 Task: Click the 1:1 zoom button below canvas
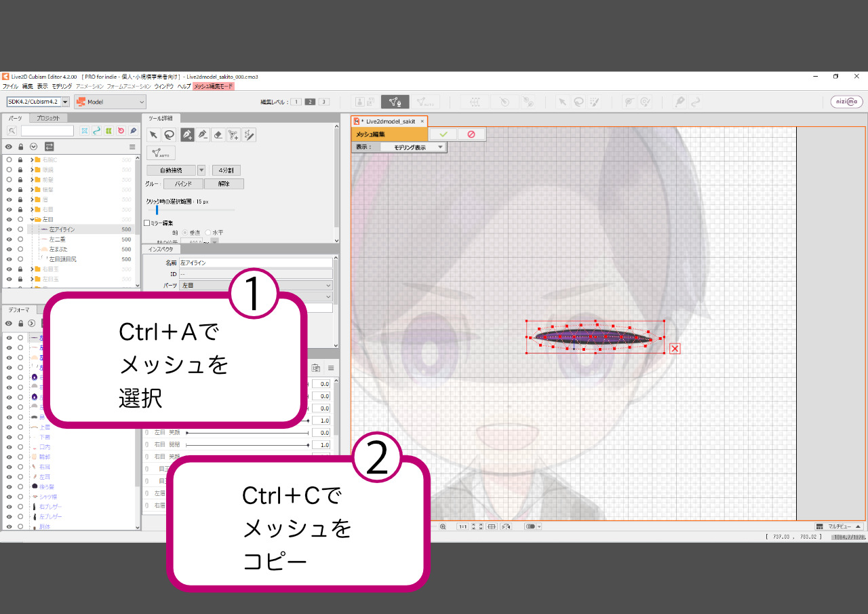point(463,526)
